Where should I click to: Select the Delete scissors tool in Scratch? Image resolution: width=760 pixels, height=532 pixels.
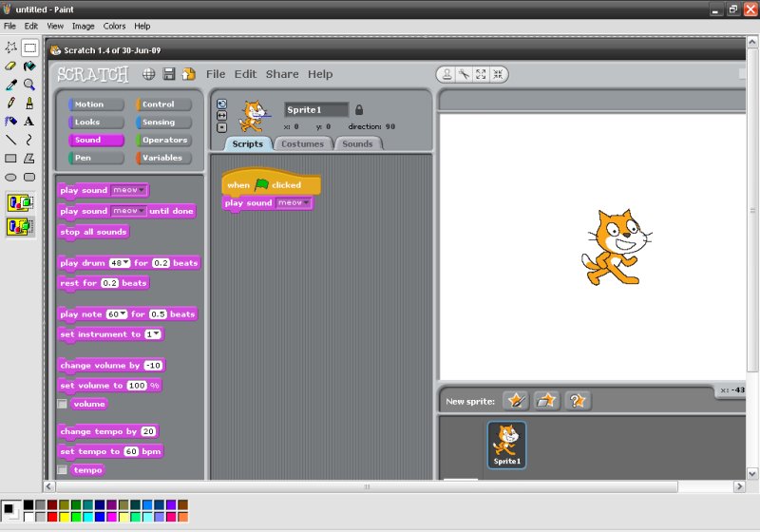(x=464, y=74)
